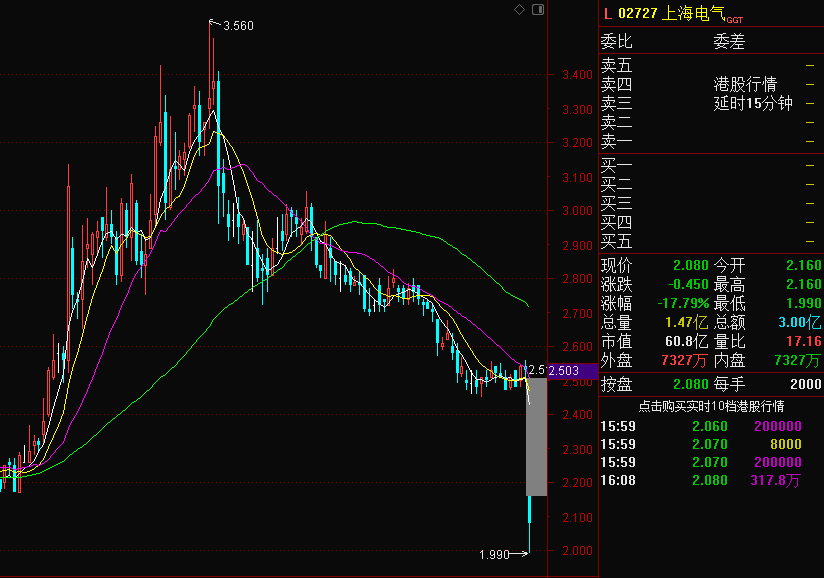The image size is (824, 578).
Task: Open stock code 02727 上海电气 title
Action: [670, 14]
